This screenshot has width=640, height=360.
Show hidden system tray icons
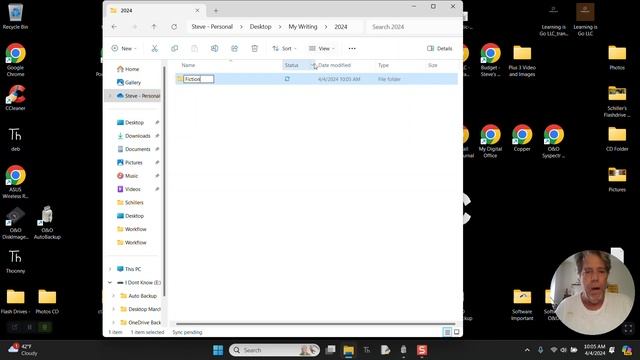527,350
